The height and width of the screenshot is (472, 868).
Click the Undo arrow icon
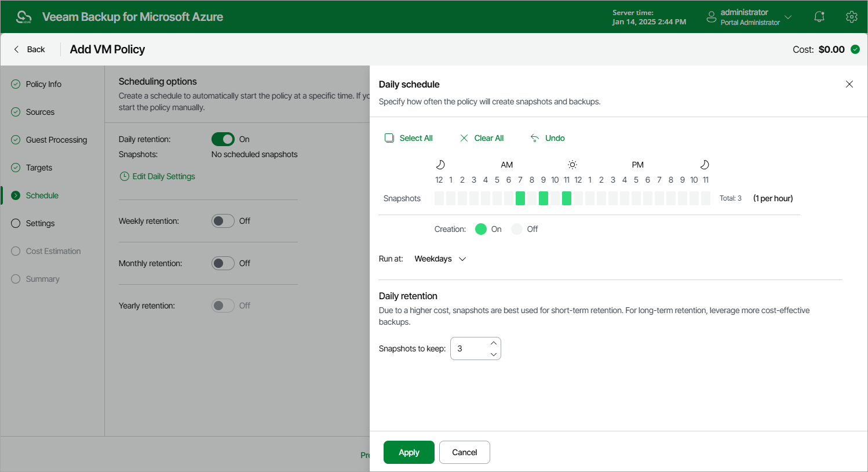pos(535,138)
